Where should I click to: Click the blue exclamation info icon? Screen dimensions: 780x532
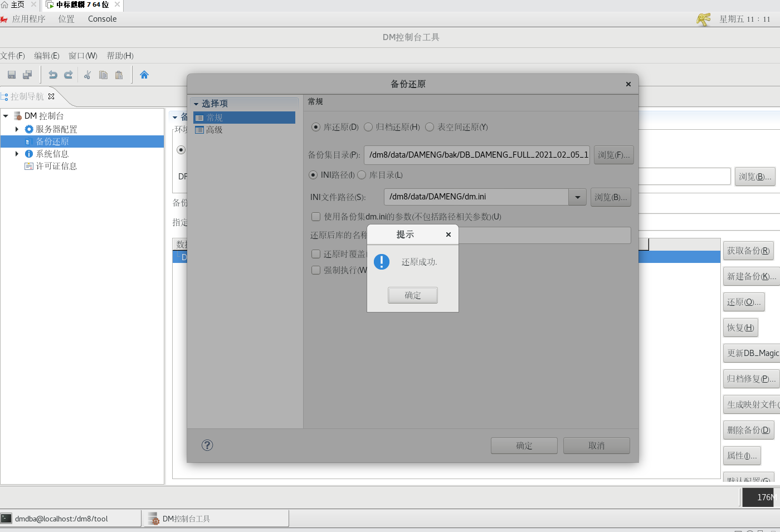(382, 261)
